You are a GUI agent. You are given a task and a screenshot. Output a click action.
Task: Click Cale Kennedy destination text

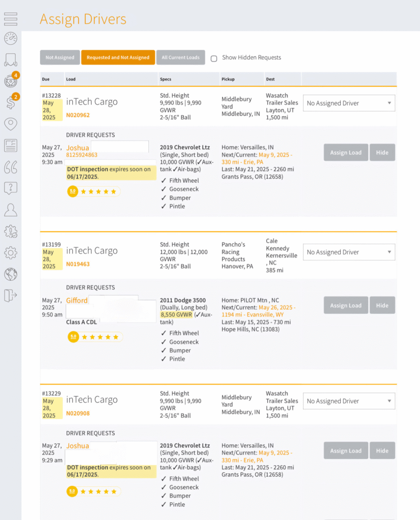277,244
